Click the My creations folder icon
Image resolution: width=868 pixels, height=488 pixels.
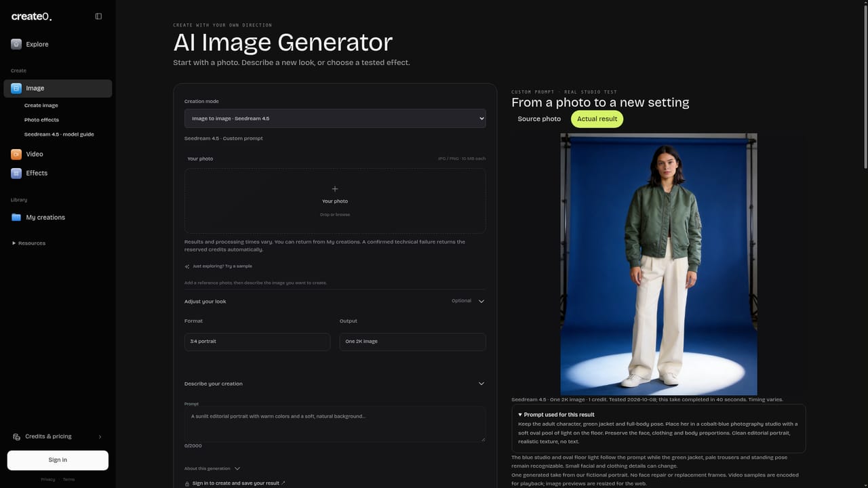click(16, 218)
